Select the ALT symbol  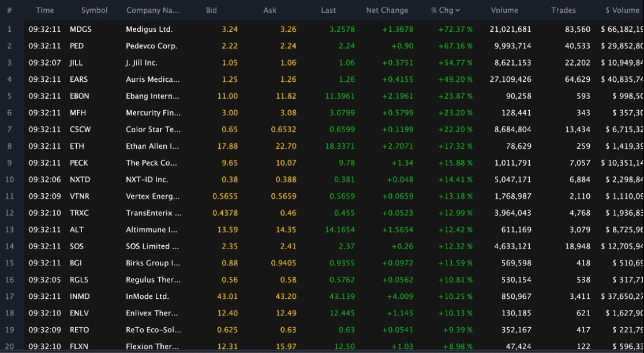[x=76, y=230]
